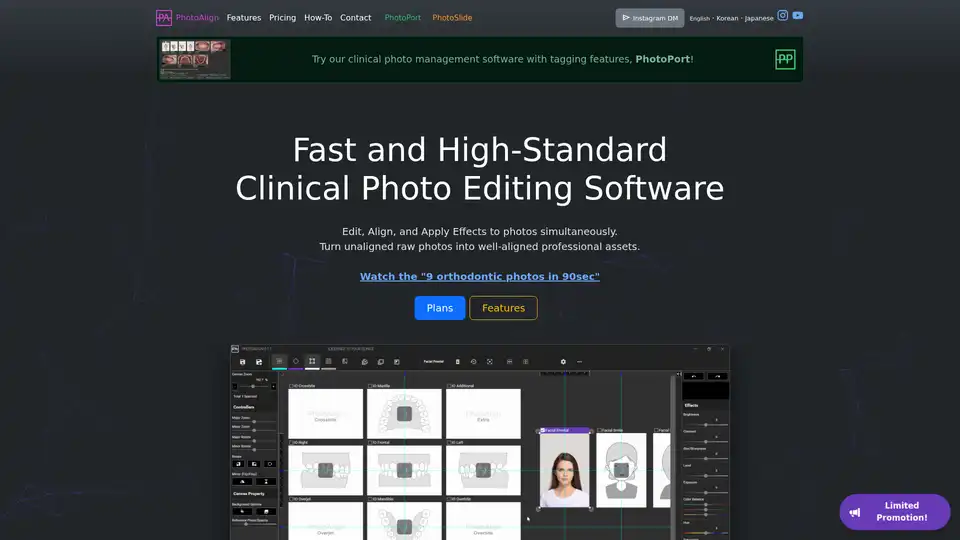Open the 'Watch the 9 orthodontic photos in 90sec' link
The width and height of the screenshot is (960, 540).
pos(479,276)
